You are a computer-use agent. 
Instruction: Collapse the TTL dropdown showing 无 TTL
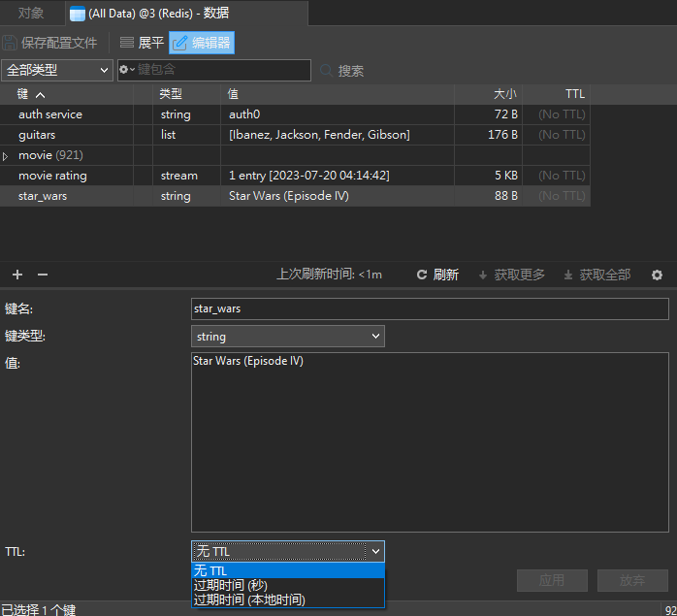287,551
